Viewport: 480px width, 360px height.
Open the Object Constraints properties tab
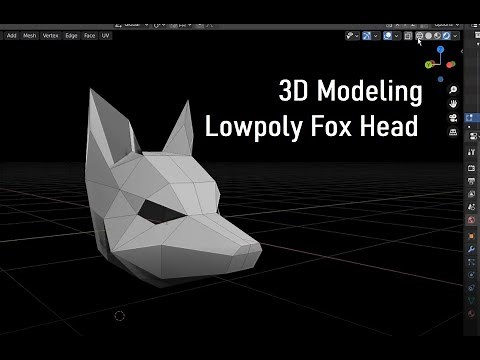click(x=471, y=288)
